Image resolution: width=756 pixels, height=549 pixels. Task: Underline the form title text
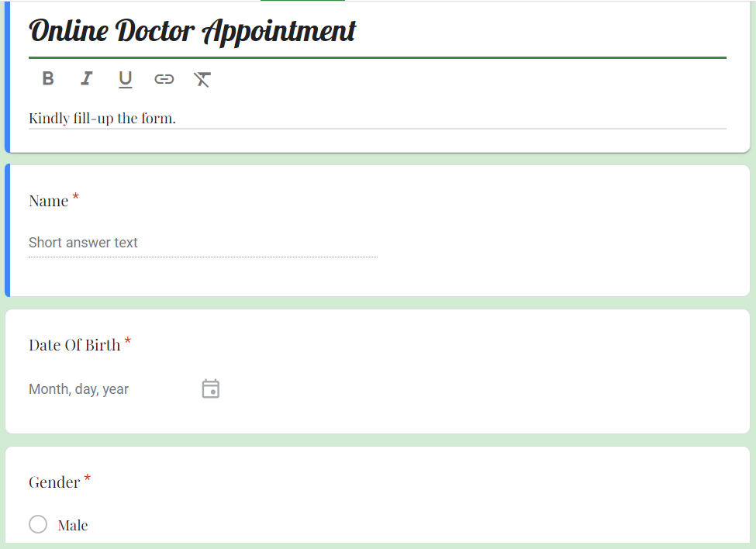(x=125, y=78)
